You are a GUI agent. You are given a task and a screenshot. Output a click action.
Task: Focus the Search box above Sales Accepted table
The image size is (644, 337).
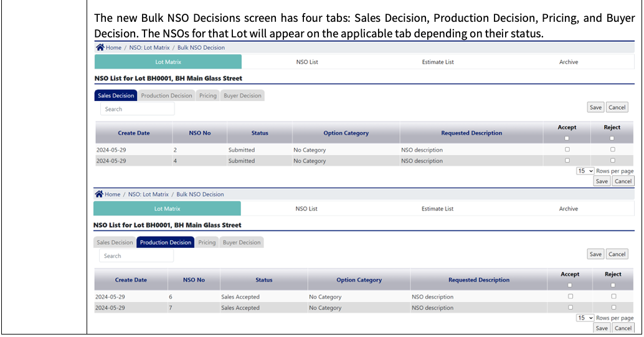(x=136, y=256)
